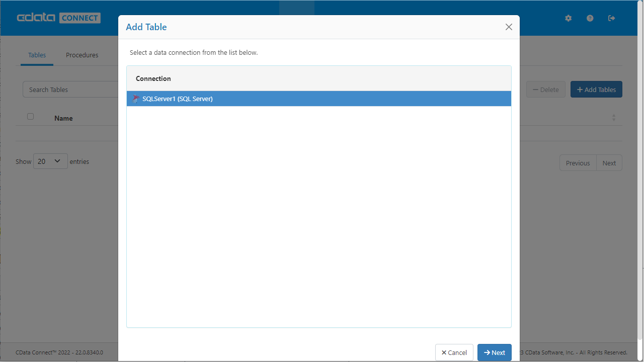The height and width of the screenshot is (362, 644).
Task: Click the Name column header
Action: (x=63, y=118)
